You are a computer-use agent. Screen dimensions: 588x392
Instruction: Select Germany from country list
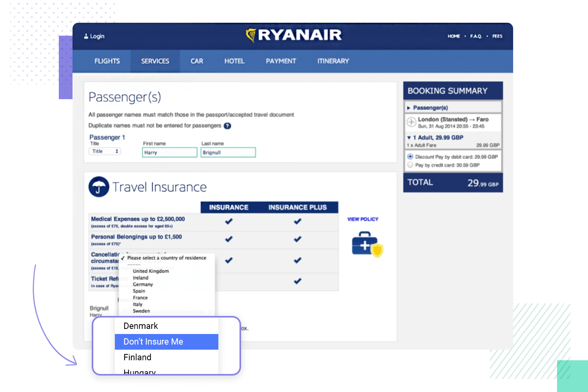[143, 284]
